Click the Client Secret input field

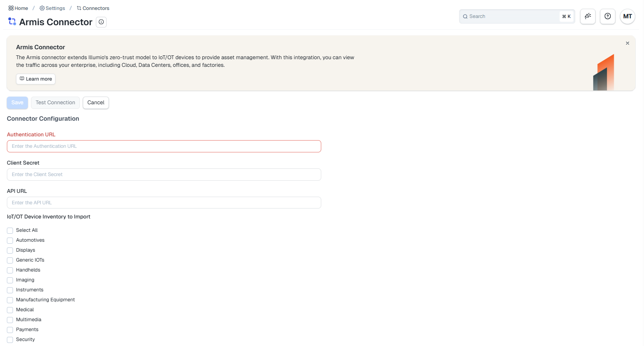click(x=164, y=175)
